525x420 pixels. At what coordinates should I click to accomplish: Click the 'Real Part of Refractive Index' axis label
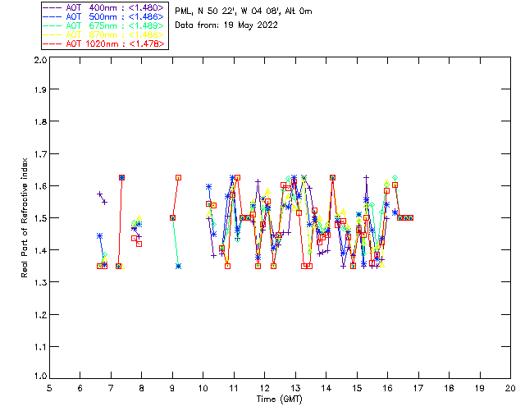click(25, 219)
